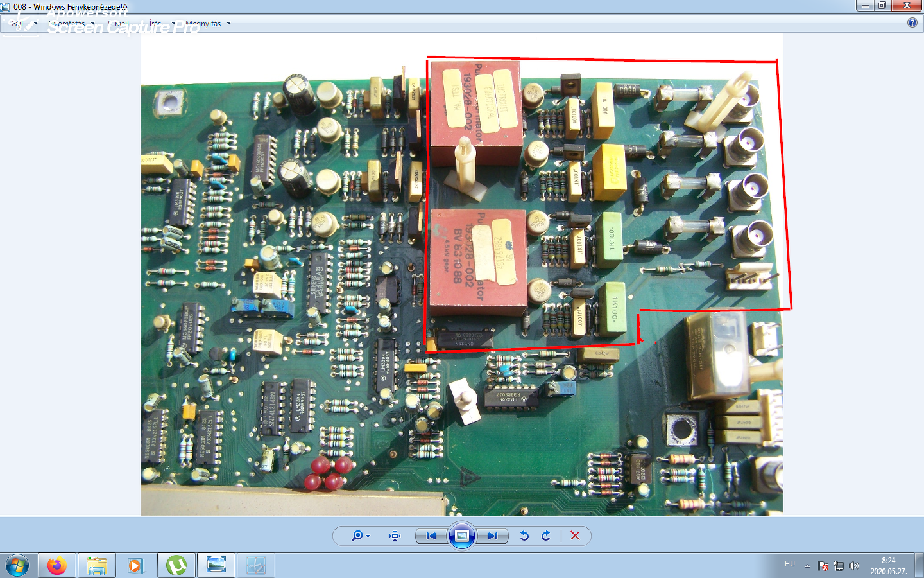Click the volume speaker tray icon
Viewport: 924px width, 578px height.
click(853, 566)
